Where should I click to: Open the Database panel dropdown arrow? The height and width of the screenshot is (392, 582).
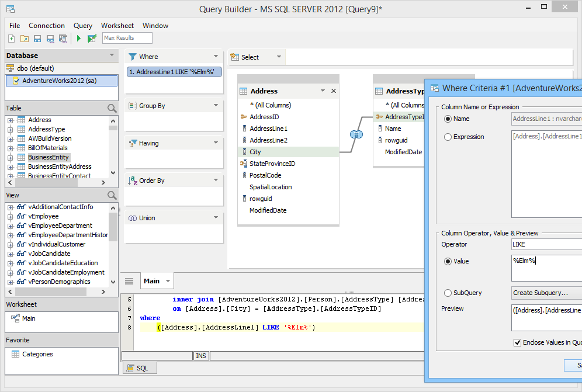click(112, 55)
